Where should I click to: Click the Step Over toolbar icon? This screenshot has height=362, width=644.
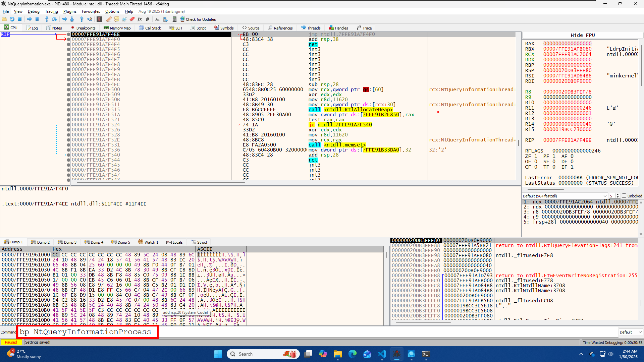click(x=54, y=19)
